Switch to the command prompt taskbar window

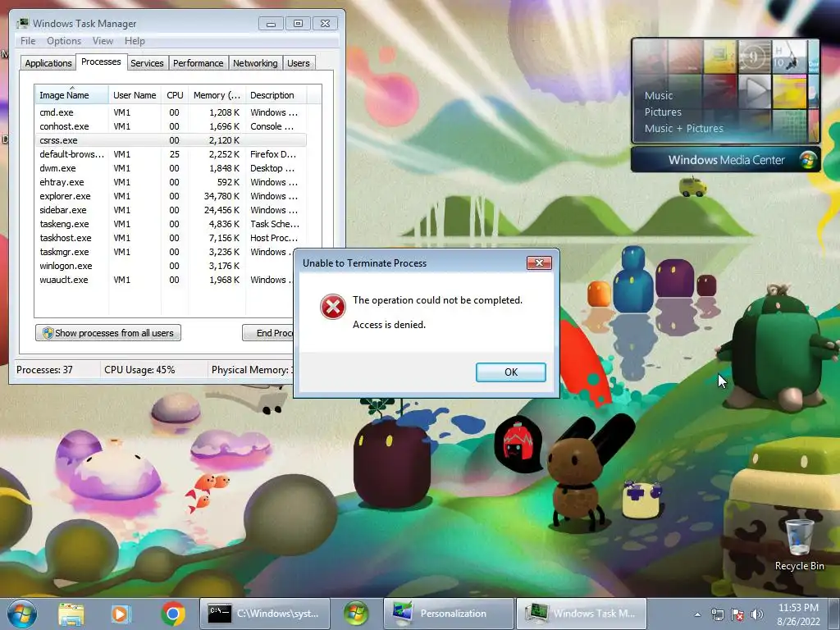pos(265,614)
